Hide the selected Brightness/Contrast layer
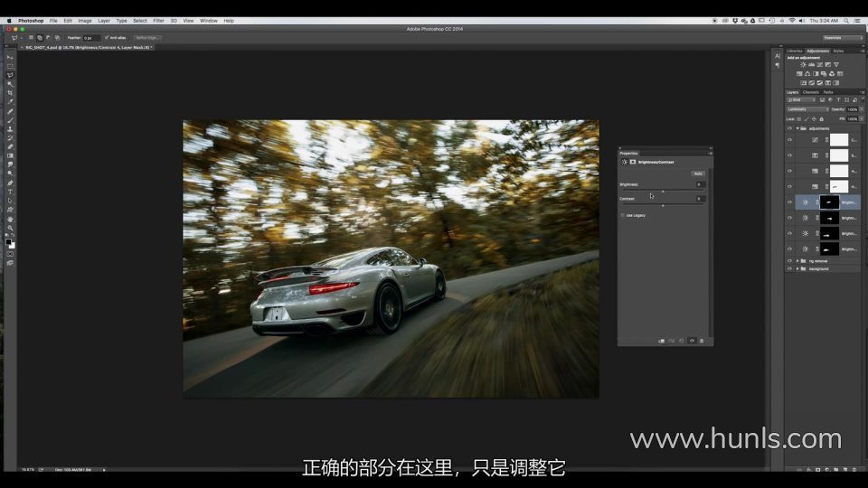This screenshot has height=488, width=868. coord(790,202)
